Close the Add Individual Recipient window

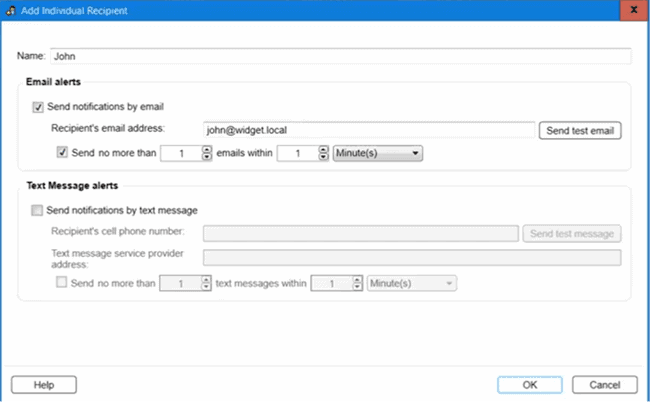point(634,10)
